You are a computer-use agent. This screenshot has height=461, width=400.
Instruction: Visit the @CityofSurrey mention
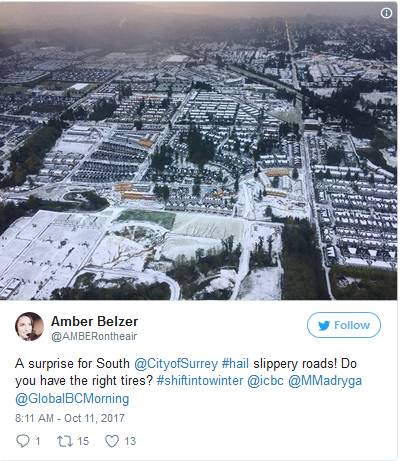176,363
